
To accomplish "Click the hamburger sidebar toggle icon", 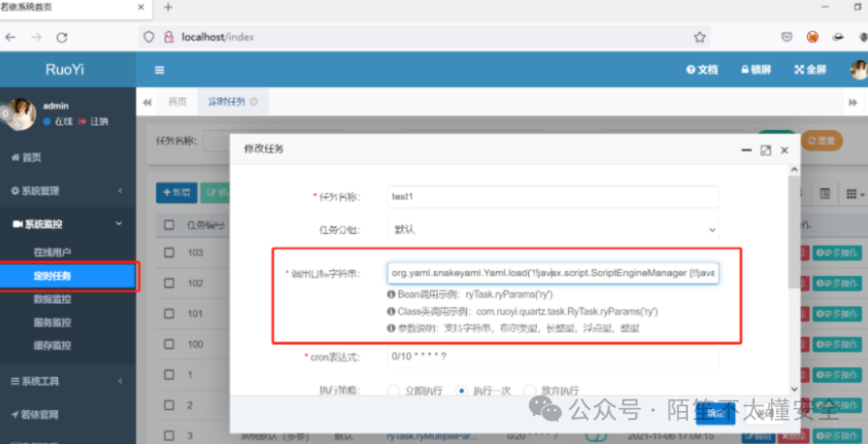I will click(159, 70).
